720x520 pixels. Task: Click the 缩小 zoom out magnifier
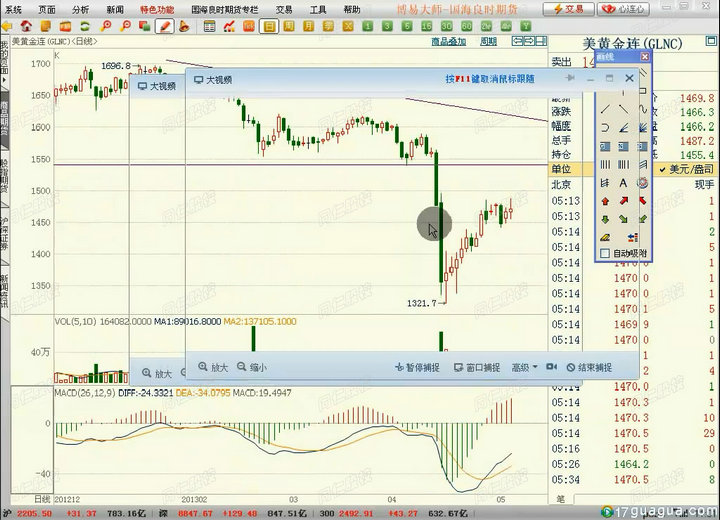pyautogui.click(x=251, y=367)
